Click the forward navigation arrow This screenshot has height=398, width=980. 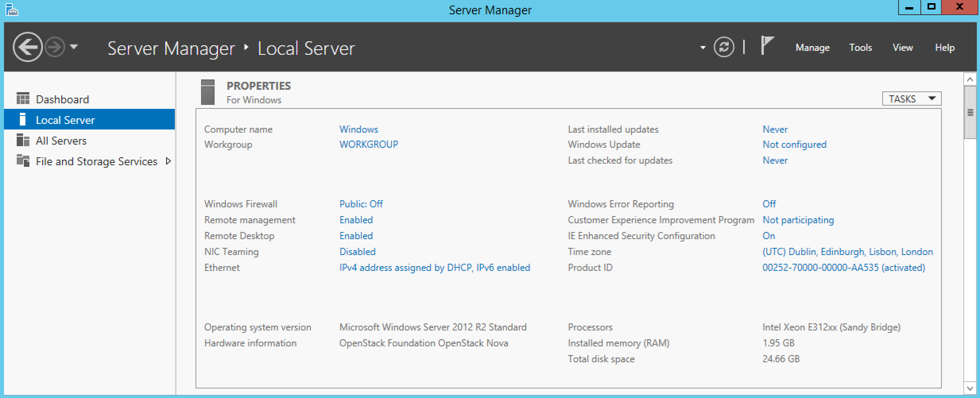click(54, 47)
